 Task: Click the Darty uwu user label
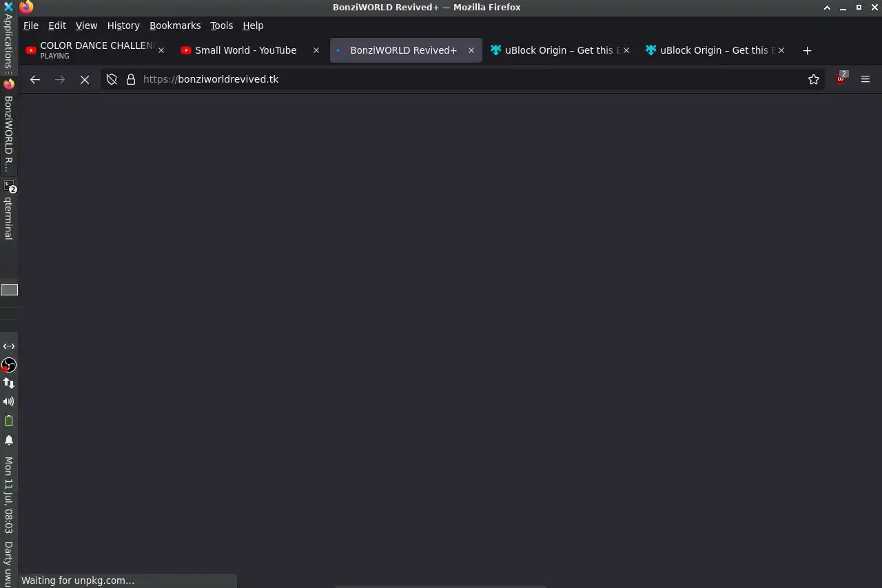click(x=9, y=564)
